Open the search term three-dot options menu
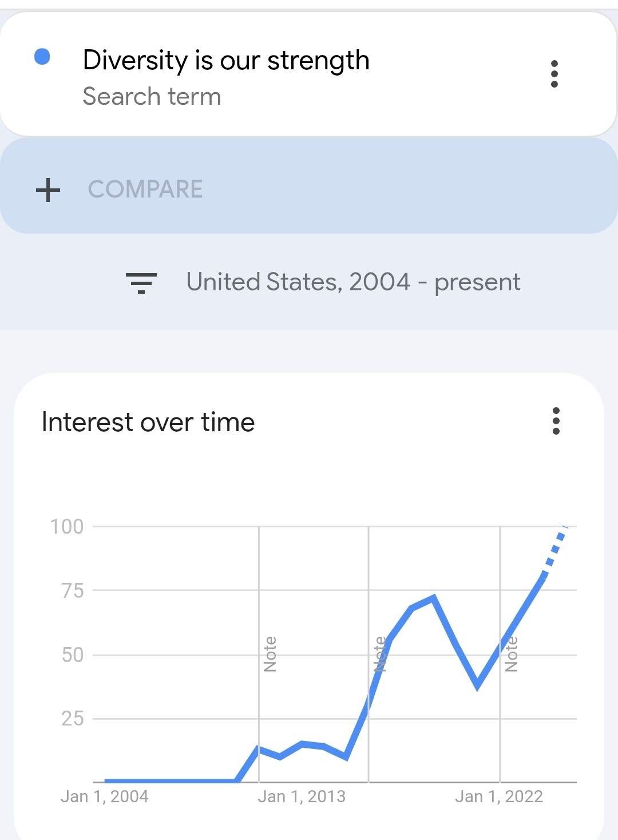Screen dimensions: 618x840 pyautogui.click(x=554, y=74)
